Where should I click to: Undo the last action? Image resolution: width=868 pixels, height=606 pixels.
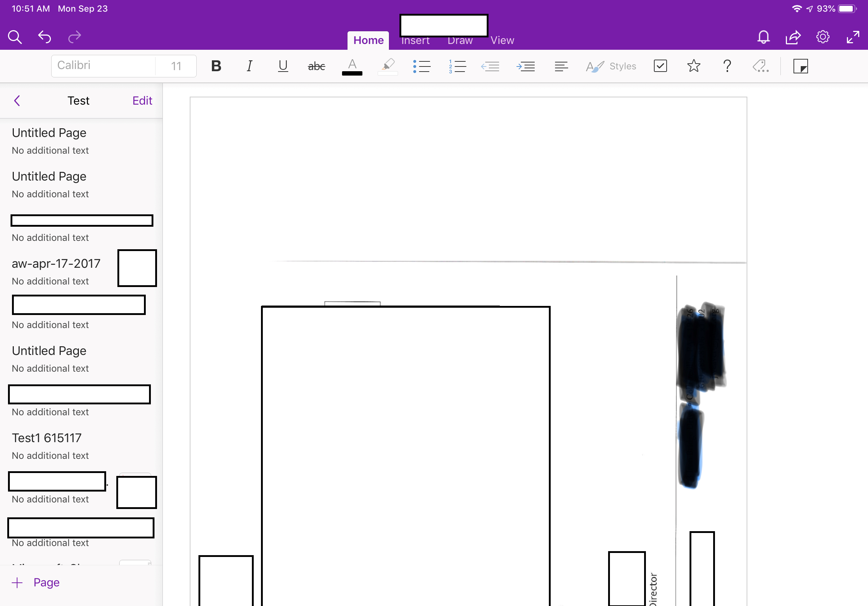(45, 37)
